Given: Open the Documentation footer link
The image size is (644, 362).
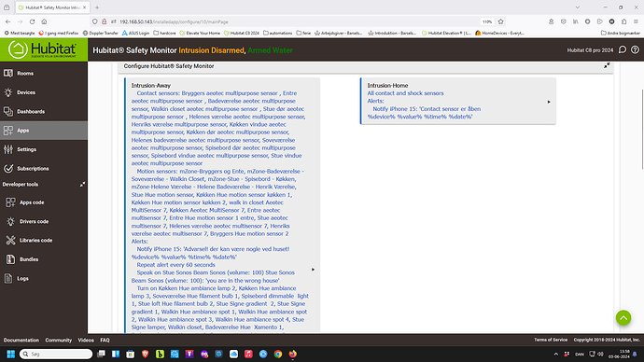Looking at the screenshot, I should pyautogui.click(x=21, y=340).
